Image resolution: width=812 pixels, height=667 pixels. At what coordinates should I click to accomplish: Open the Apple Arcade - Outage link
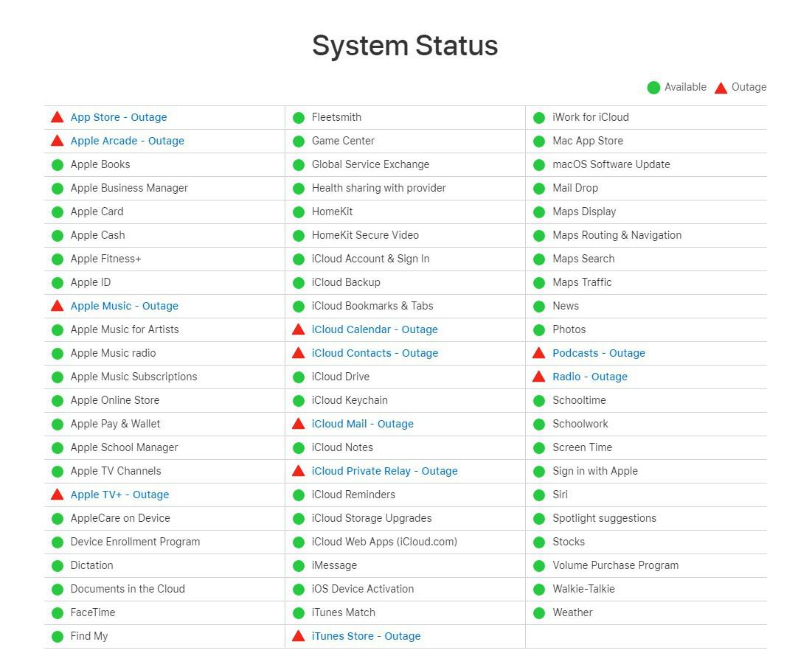coord(127,141)
